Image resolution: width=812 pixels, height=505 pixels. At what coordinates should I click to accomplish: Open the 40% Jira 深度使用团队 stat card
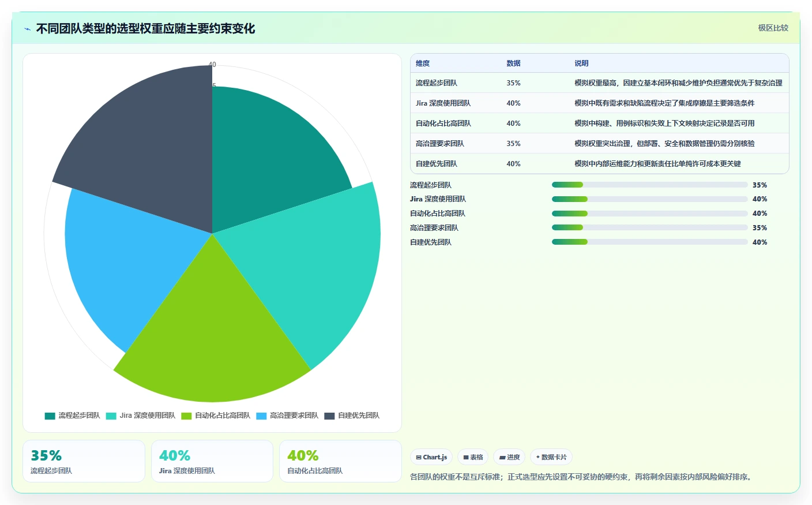212,461
